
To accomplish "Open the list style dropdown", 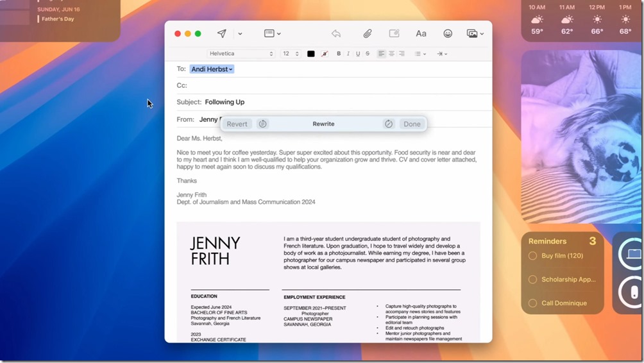I will pyautogui.click(x=419, y=54).
